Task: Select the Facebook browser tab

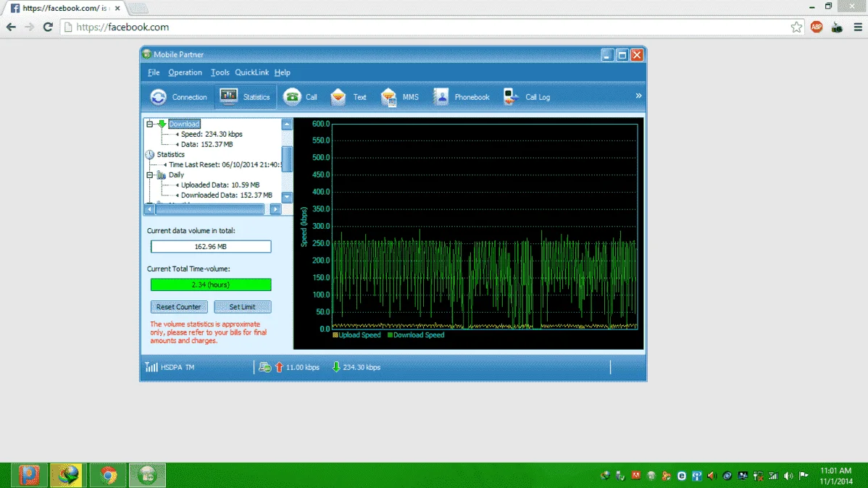Action: click(65, 8)
